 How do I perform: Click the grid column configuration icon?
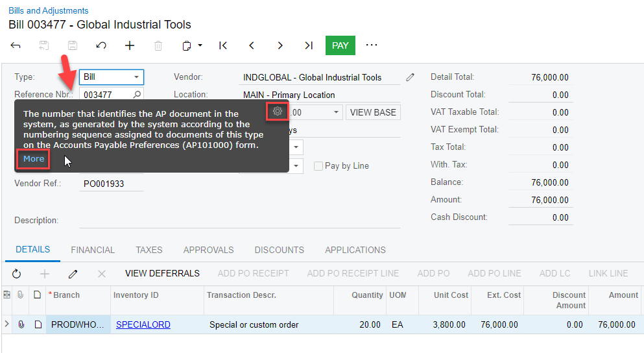(x=6, y=295)
